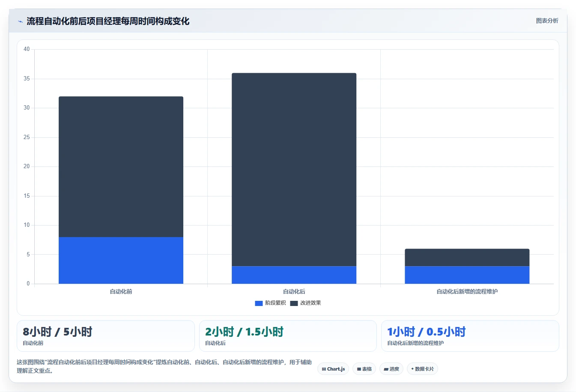This screenshot has height=392, width=576.
Task: Click the icon inside the 表格 tag
Action: [x=359, y=369]
